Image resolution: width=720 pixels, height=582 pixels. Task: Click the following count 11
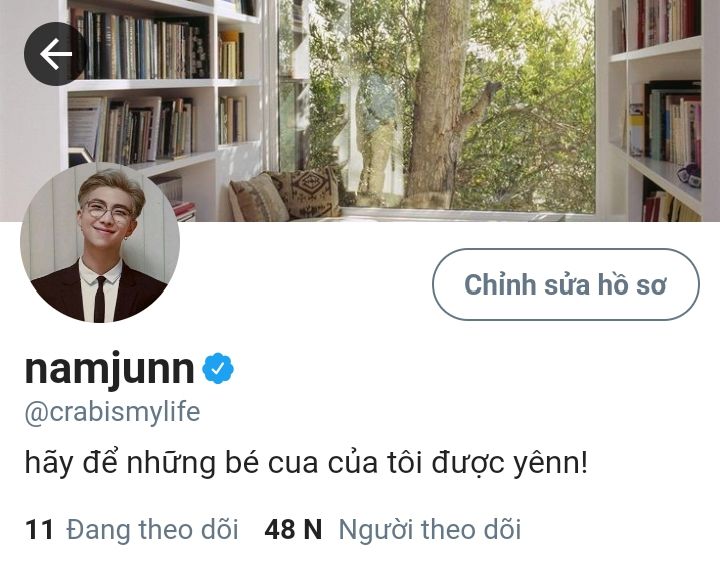[x=39, y=530]
